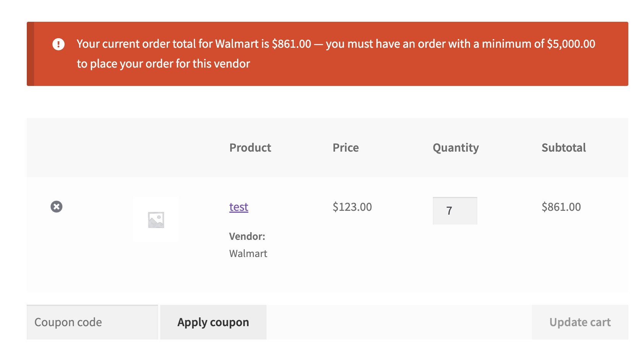The image size is (644, 359).
Task: Click the Vendor: label under test
Action: tap(247, 236)
